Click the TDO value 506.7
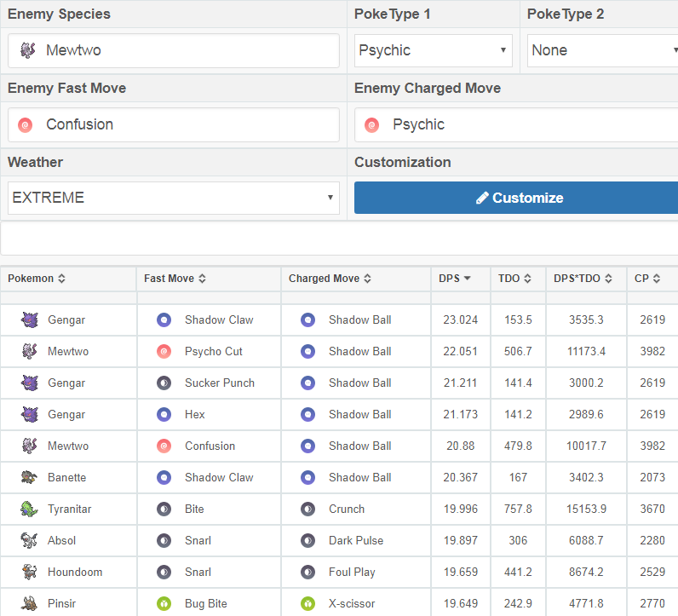 (x=518, y=352)
